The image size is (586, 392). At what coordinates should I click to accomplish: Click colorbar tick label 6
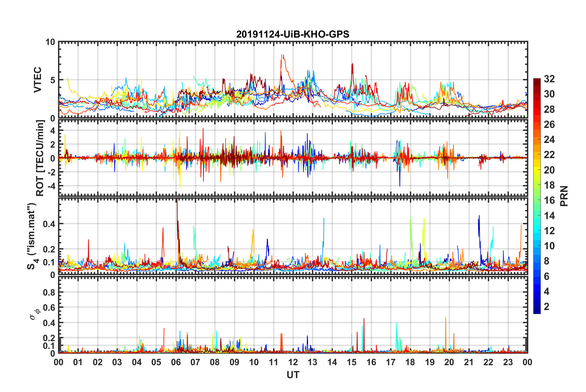click(x=547, y=276)
